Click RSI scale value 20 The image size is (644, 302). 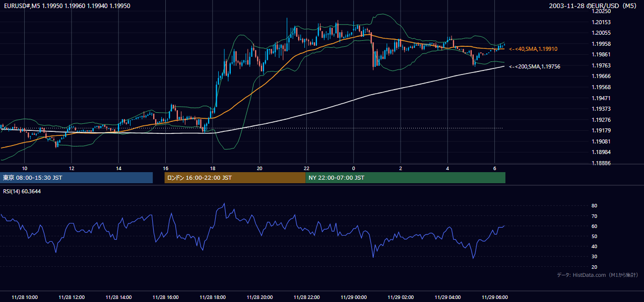tap(595, 267)
